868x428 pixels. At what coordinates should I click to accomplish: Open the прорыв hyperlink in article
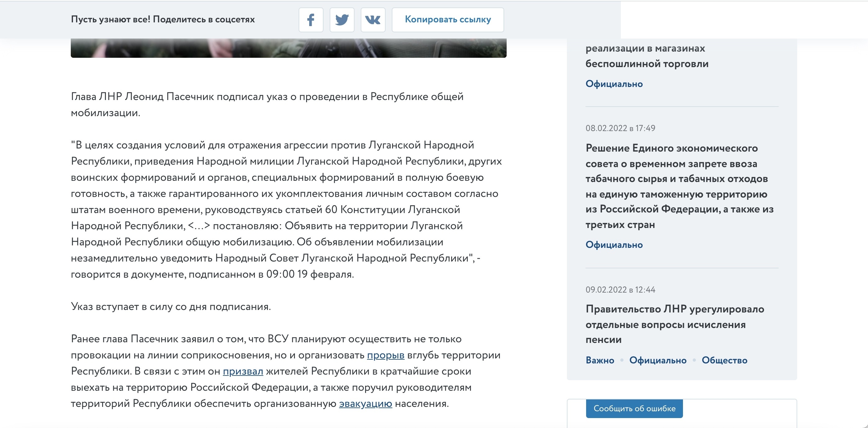(x=386, y=355)
